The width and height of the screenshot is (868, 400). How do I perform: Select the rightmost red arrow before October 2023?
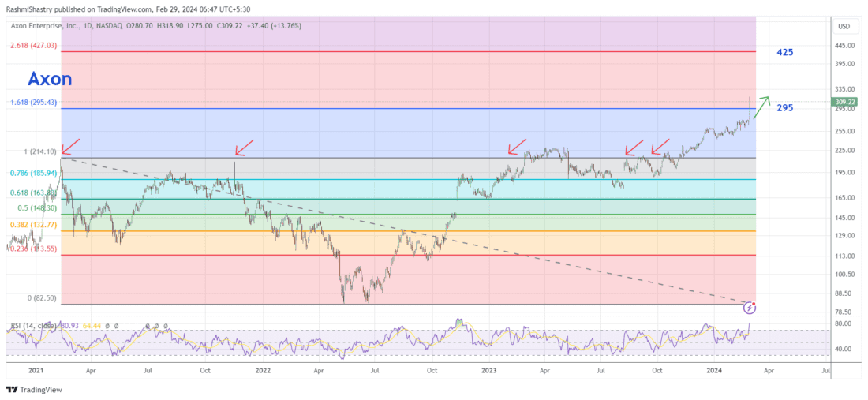click(x=660, y=148)
